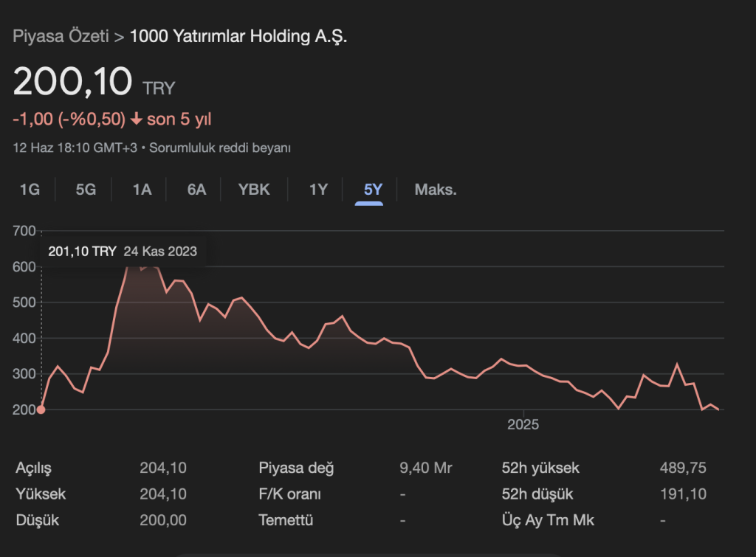Image resolution: width=756 pixels, height=557 pixels.
Task: Open the Sorumluluk reddi beyanı disclaimer link
Action: click(220, 148)
